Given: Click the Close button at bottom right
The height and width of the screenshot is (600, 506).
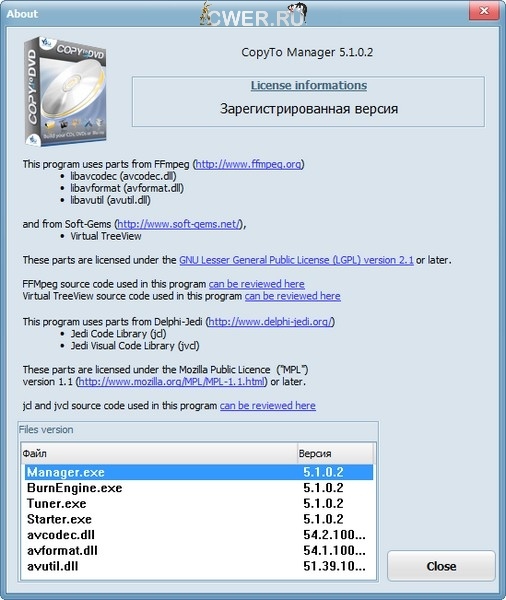Looking at the screenshot, I should (441, 566).
